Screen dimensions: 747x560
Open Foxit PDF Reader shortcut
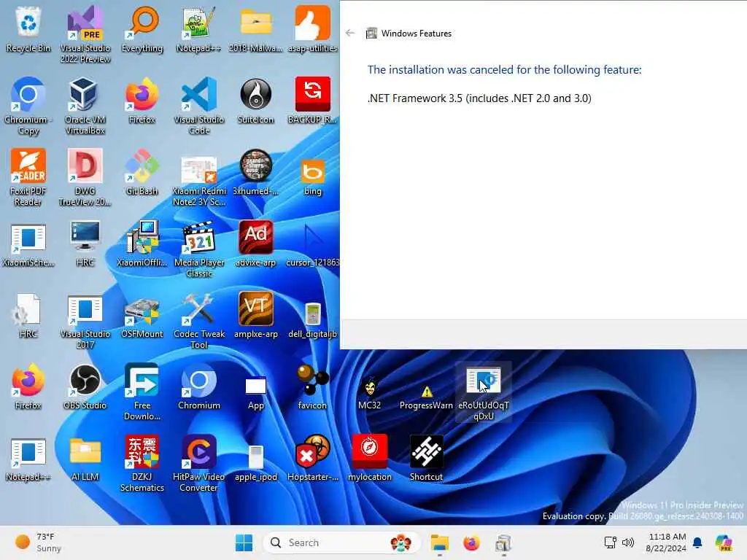point(28,177)
